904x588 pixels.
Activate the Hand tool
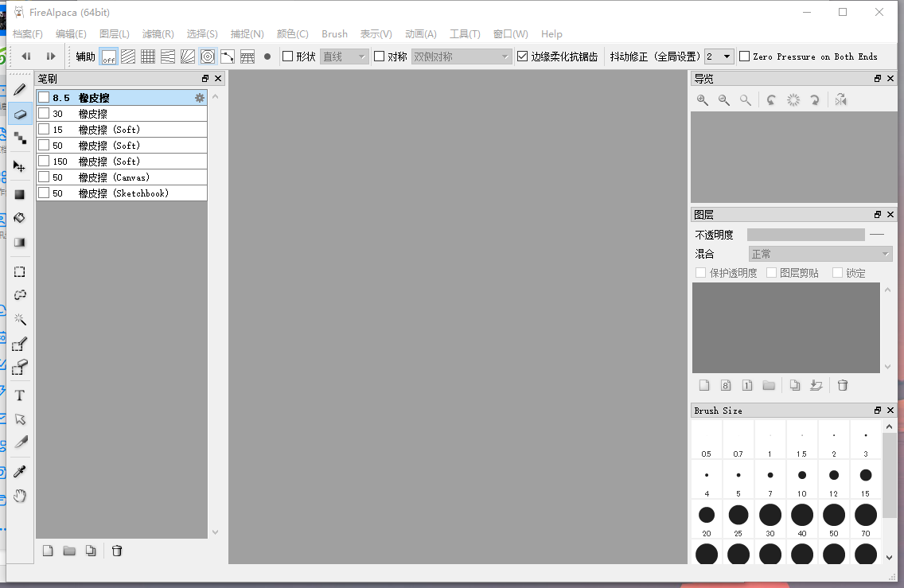(19, 496)
